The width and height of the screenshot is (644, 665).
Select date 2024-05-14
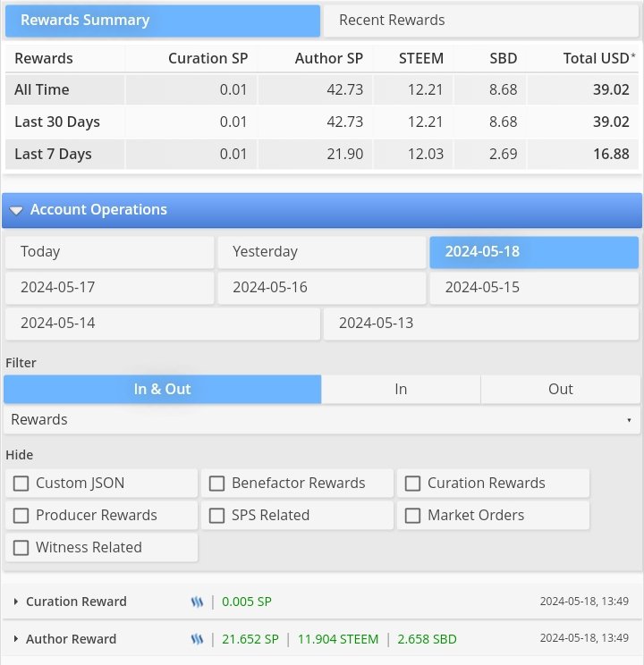coord(163,324)
